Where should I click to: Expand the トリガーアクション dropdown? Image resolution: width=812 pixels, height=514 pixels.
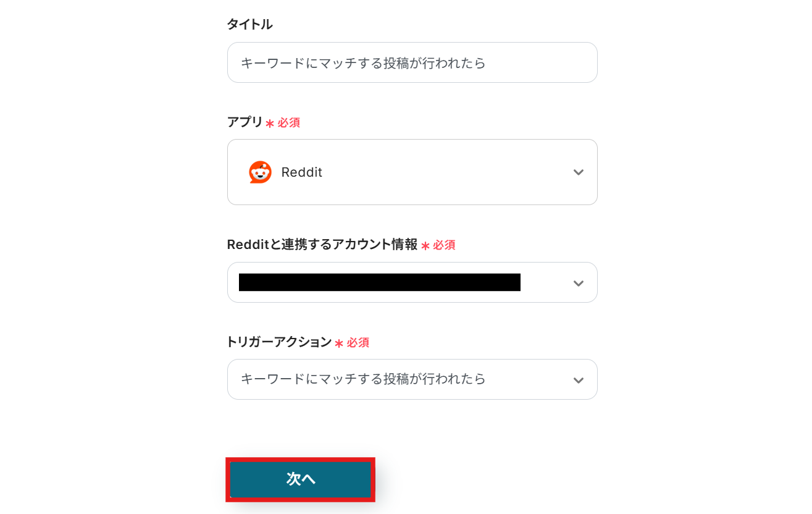point(412,379)
